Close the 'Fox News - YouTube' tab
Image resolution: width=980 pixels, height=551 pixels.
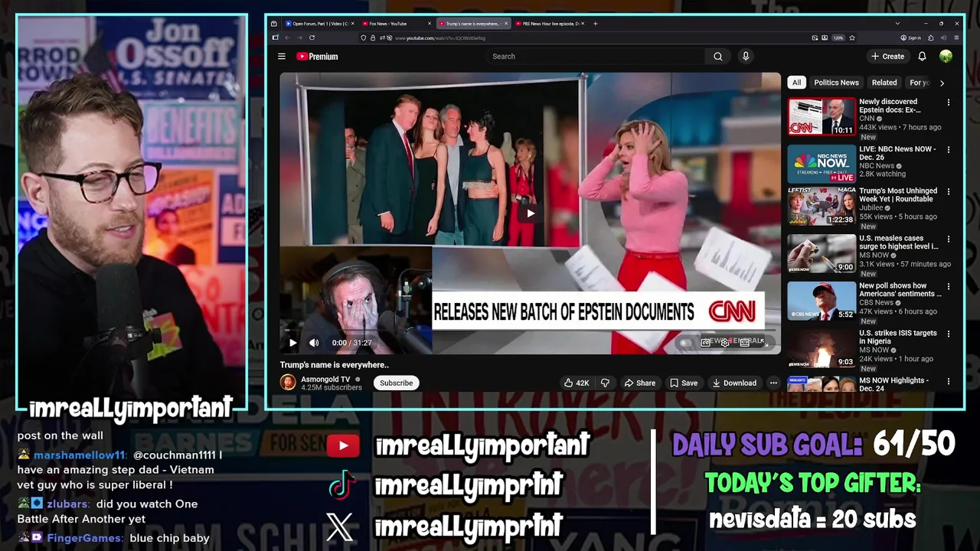430,24
